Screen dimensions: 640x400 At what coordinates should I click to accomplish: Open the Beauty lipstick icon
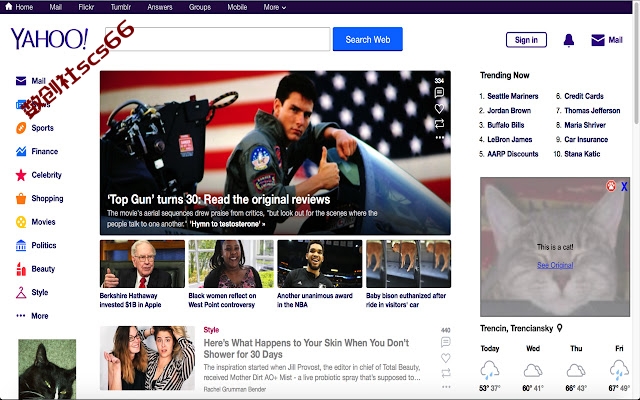21,269
